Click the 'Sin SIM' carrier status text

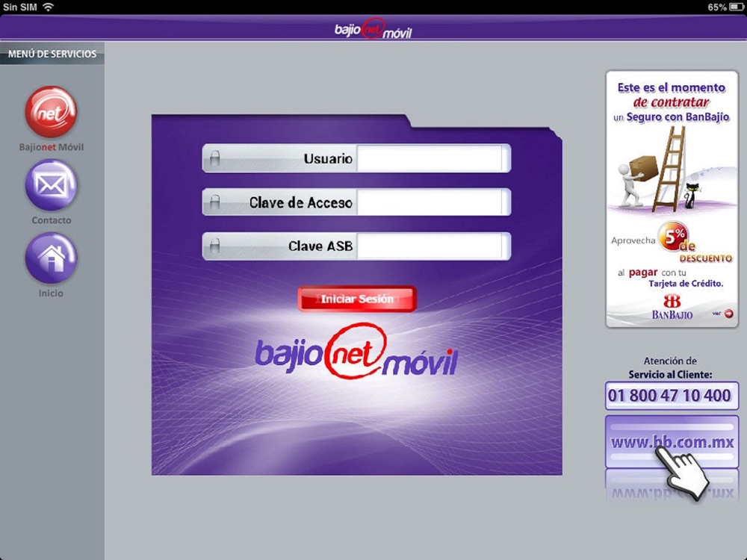(20, 7)
